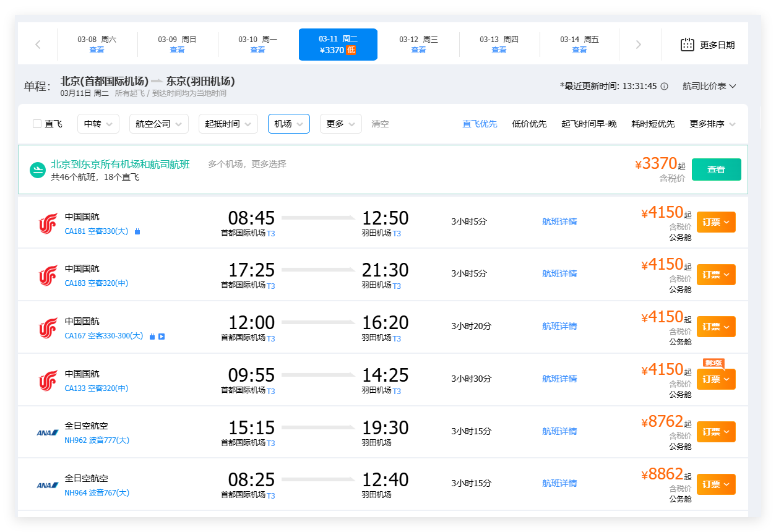Click the luggage icon next to CA181
This screenshot has width=776, height=532.
point(137,231)
